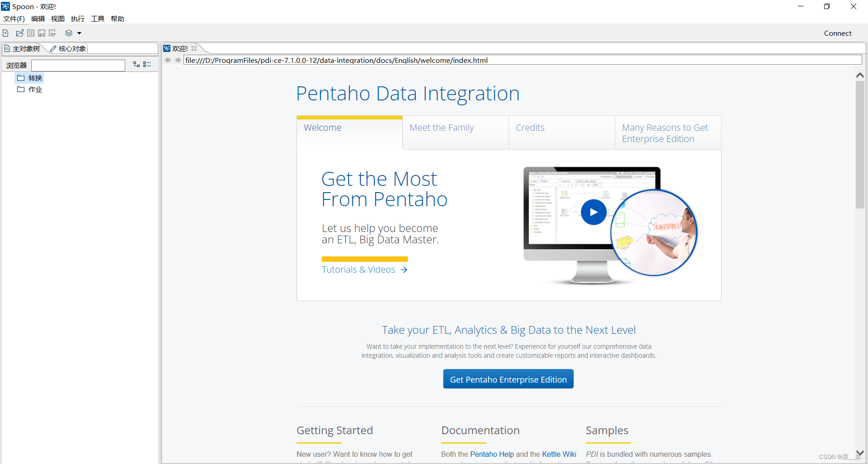The width and height of the screenshot is (868, 464).
Task: Click the Documentation heading
Action: pyautogui.click(x=480, y=430)
